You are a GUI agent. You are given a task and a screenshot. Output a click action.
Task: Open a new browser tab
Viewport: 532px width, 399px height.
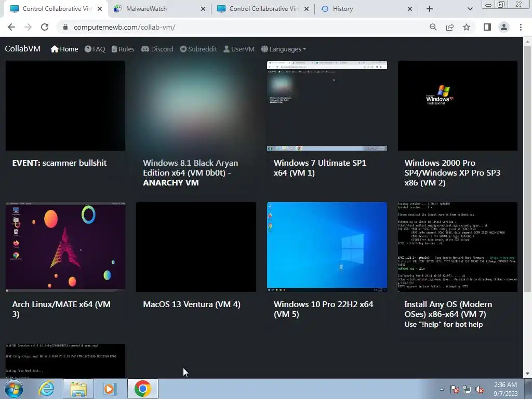(430, 9)
